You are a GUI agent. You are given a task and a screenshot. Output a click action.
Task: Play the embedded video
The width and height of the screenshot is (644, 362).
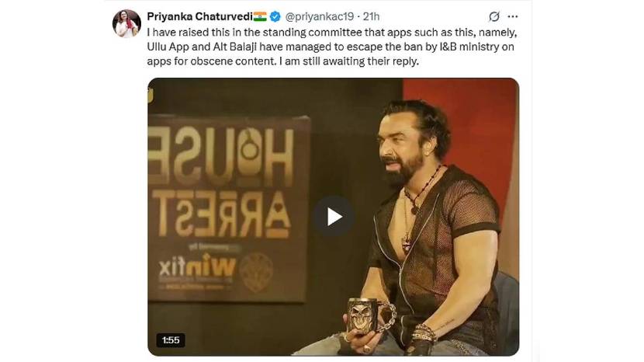(334, 217)
